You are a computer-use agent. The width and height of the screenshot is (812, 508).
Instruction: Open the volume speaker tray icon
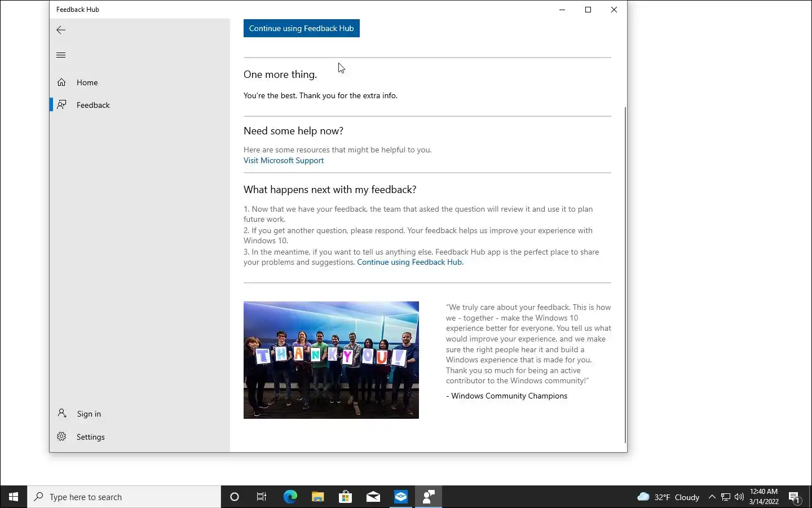pos(739,497)
